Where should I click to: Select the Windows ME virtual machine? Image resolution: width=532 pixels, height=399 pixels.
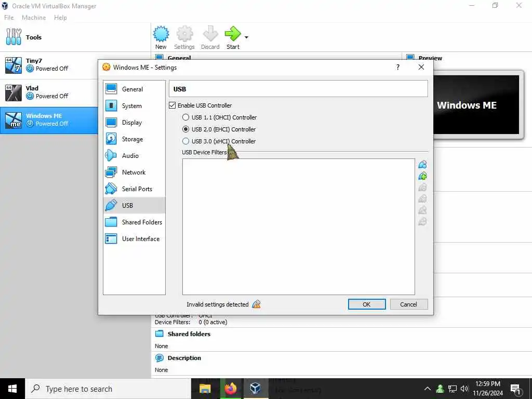(49, 120)
